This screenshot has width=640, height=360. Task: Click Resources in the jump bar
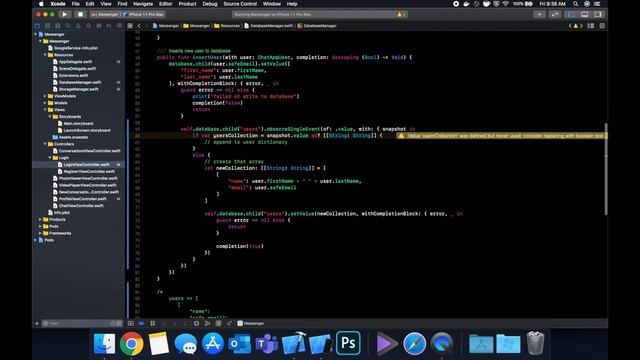click(227, 26)
